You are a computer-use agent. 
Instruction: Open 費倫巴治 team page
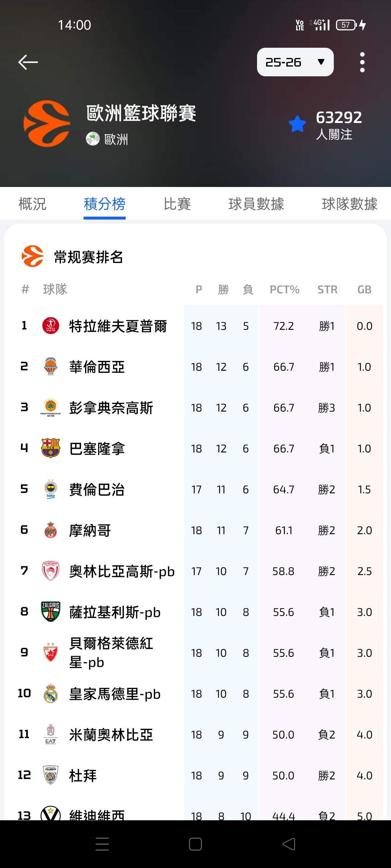tap(97, 490)
